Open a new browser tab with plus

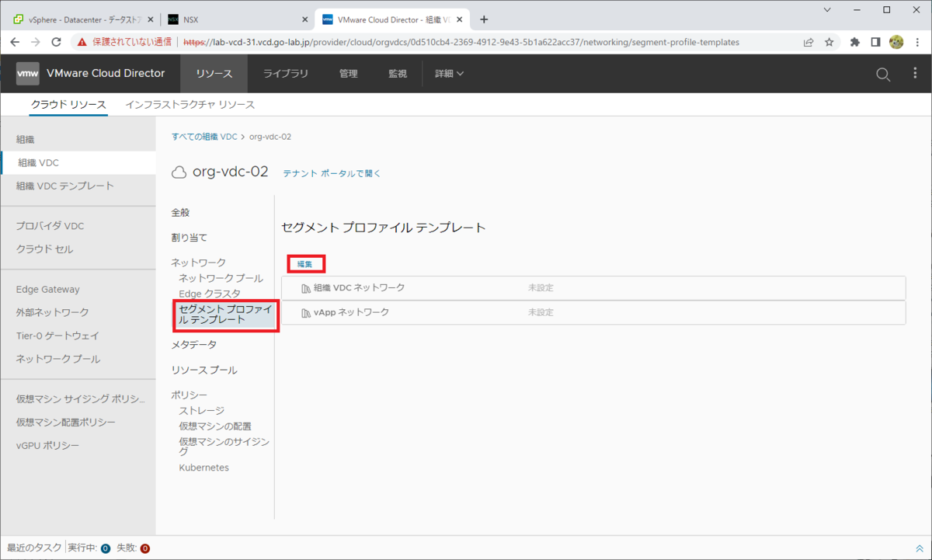pyautogui.click(x=484, y=19)
